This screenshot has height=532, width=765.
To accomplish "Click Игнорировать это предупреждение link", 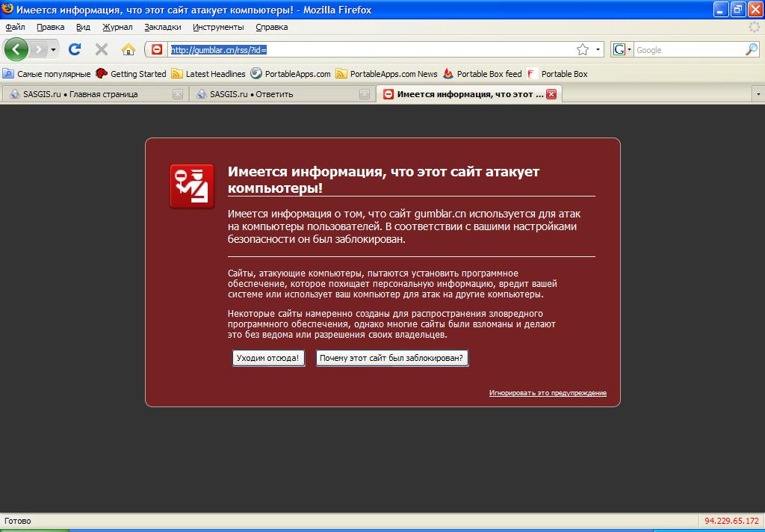I will click(x=548, y=393).
